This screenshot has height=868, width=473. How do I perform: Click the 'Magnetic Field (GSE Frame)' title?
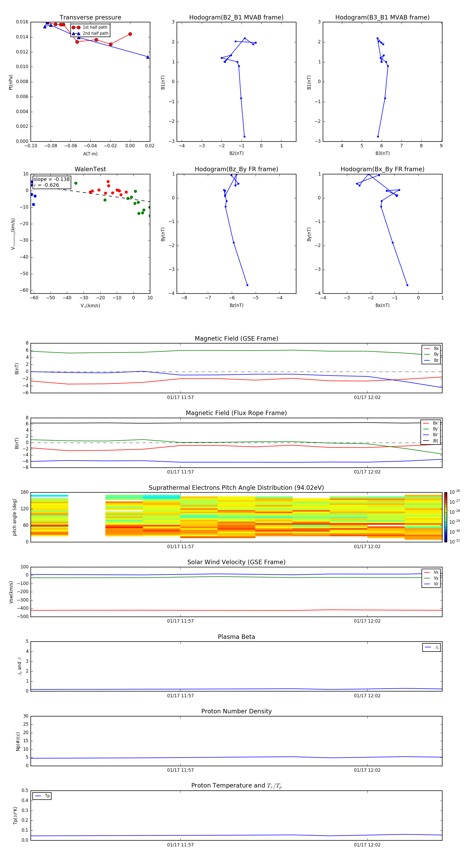pos(236,339)
